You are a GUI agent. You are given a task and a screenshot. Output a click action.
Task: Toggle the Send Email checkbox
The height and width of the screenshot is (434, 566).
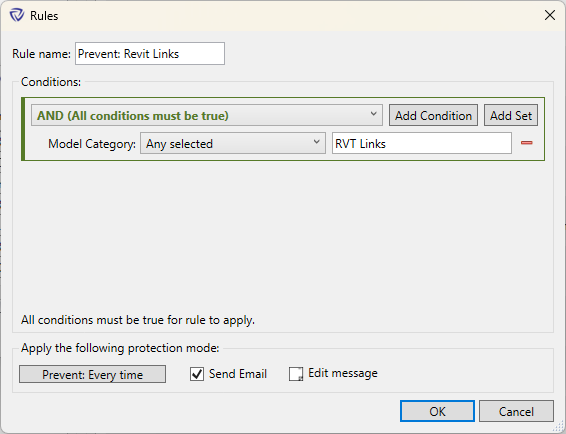pyautogui.click(x=197, y=374)
